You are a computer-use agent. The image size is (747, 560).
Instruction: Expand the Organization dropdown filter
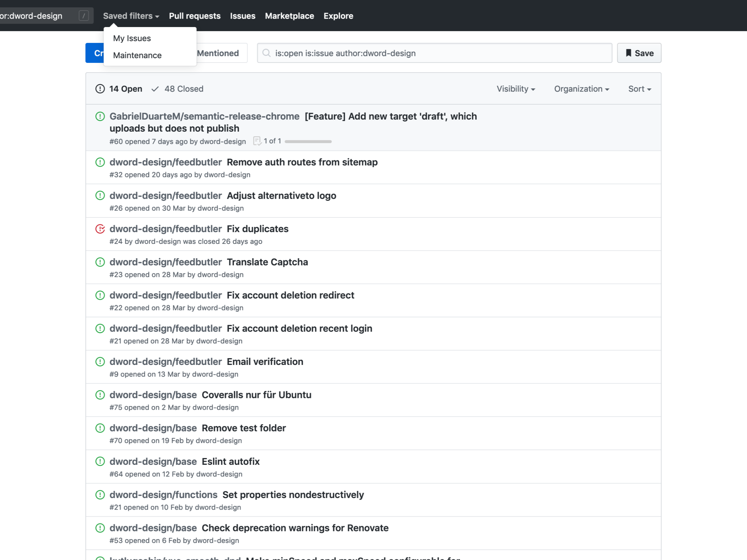coord(582,89)
